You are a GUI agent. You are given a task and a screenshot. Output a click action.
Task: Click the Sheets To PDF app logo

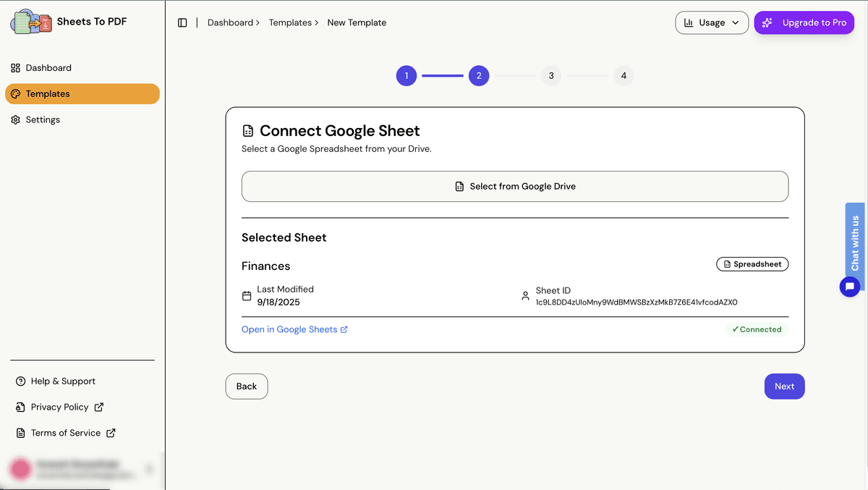[31, 21]
